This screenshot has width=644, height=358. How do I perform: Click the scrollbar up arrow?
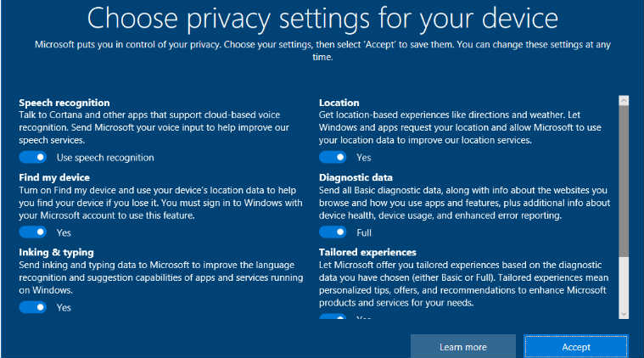tap(624, 101)
